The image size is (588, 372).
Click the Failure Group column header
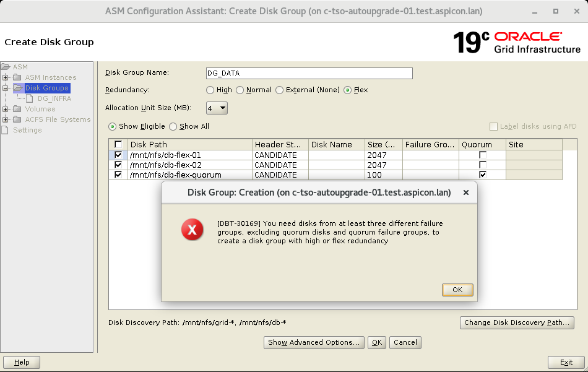[x=431, y=144]
